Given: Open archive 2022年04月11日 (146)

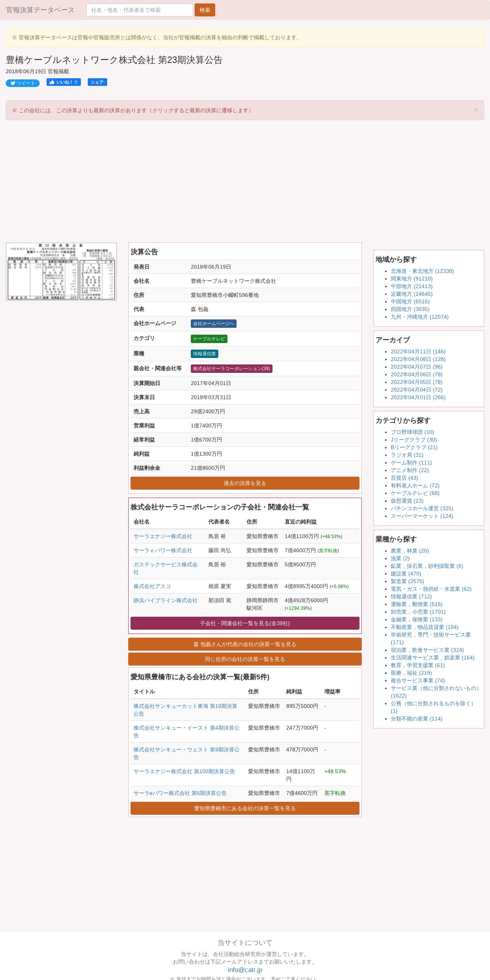Looking at the screenshot, I should pos(418,351).
